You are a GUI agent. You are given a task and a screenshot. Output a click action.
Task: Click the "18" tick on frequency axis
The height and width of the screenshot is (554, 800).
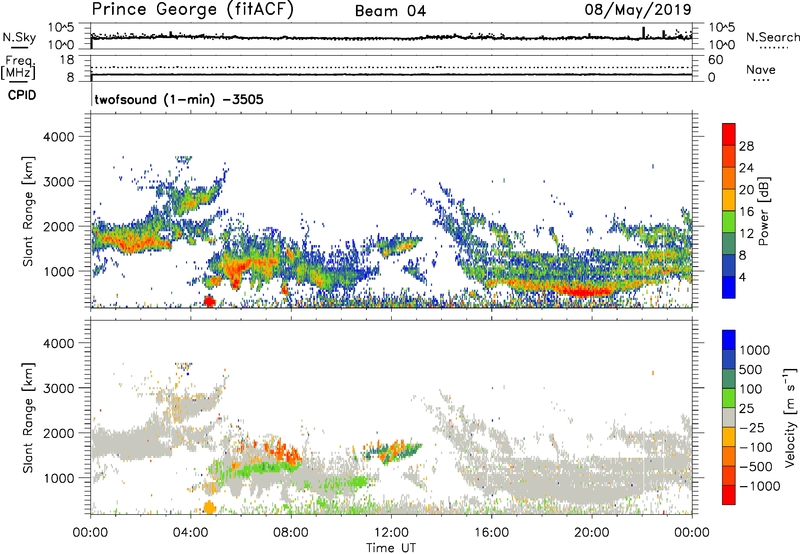(67, 60)
